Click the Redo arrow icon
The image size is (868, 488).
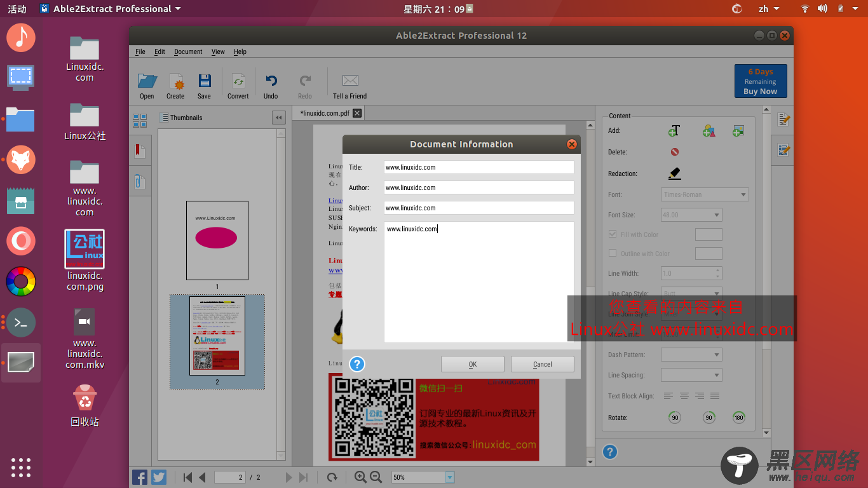pos(305,81)
